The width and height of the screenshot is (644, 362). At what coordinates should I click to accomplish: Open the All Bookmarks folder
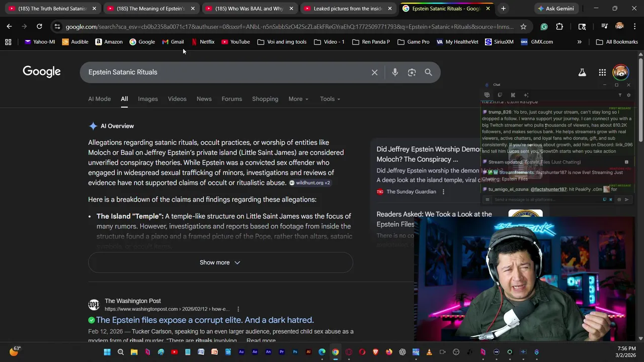tap(617, 42)
